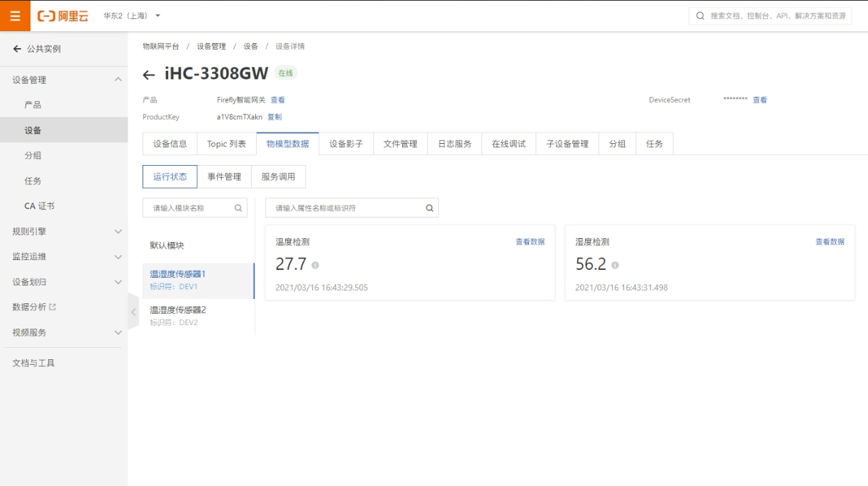Image resolution: width=868 pixels, height=486 pixels.
Task: Open the 文件管理 tab
Action: coord(401,144)
